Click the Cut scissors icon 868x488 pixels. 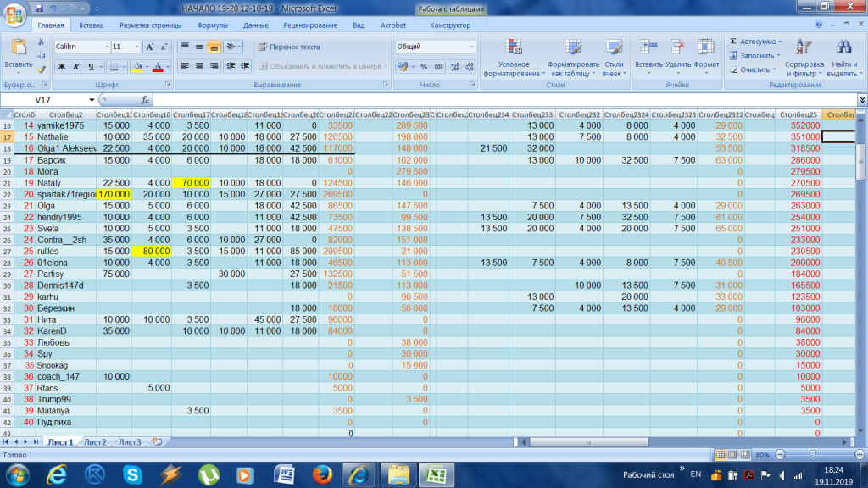coord(41,43)
